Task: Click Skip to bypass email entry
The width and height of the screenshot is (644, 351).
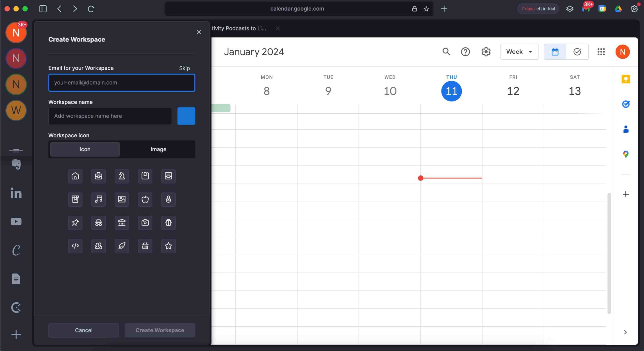Action: click(x=184, y=68)
